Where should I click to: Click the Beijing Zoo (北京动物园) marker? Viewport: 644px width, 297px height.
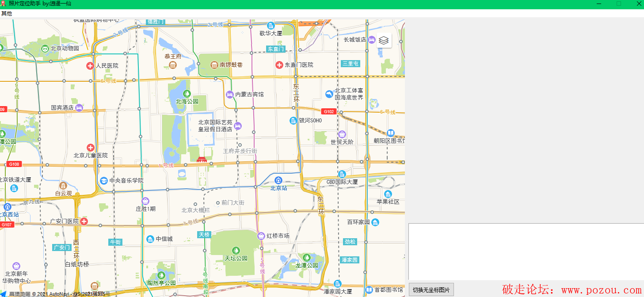45,48
